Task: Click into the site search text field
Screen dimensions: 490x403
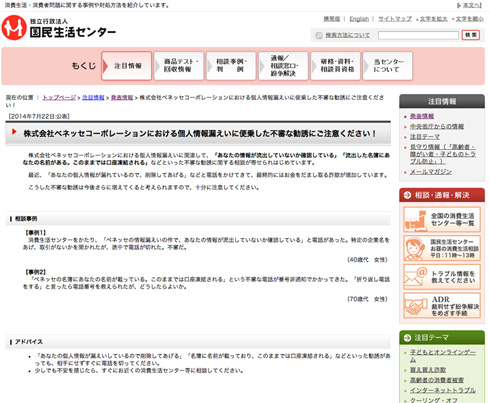Action: click(418, 35)
